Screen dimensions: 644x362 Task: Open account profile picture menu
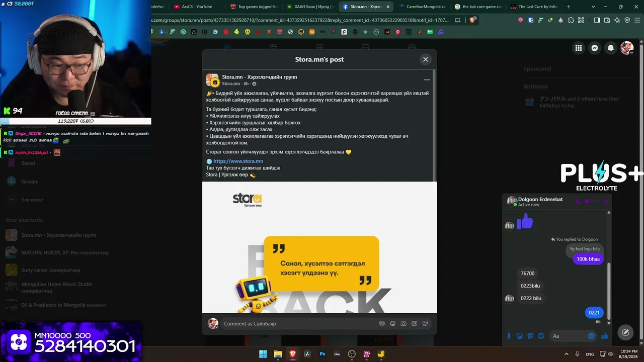tap(627, 48)
